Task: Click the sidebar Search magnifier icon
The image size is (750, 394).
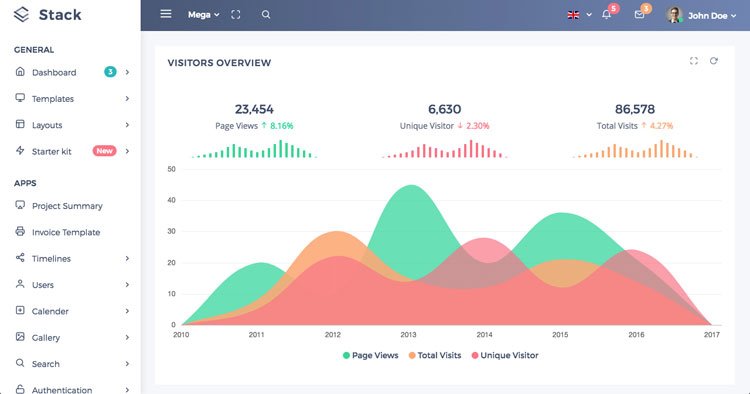Action: click(x=20, y=363)
